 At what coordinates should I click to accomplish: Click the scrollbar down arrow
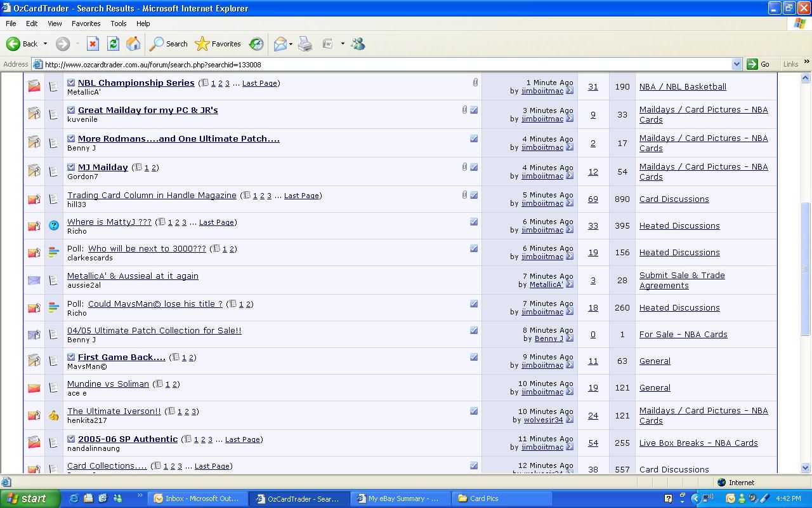click(x=806, y=468)
